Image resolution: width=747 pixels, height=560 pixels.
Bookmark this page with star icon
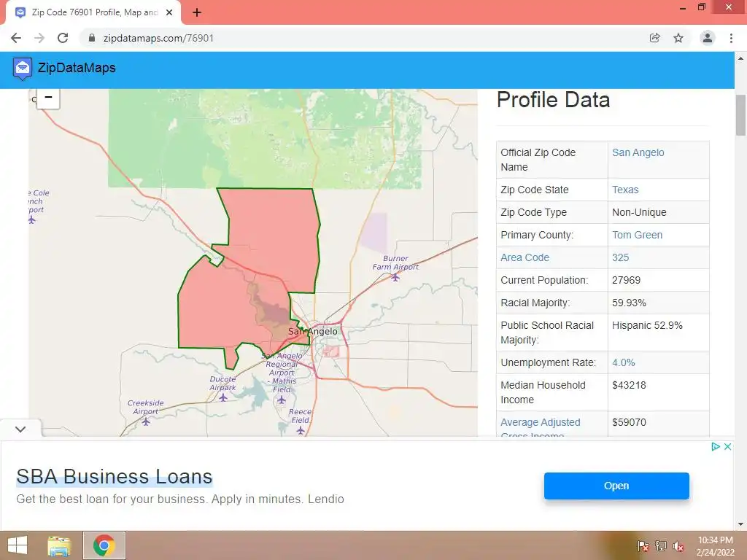coord(678,38)
